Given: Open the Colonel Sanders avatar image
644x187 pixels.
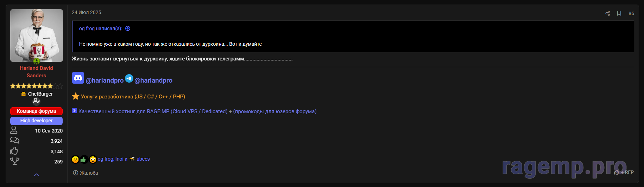Looking at the screenshot, I should [36, 36].
